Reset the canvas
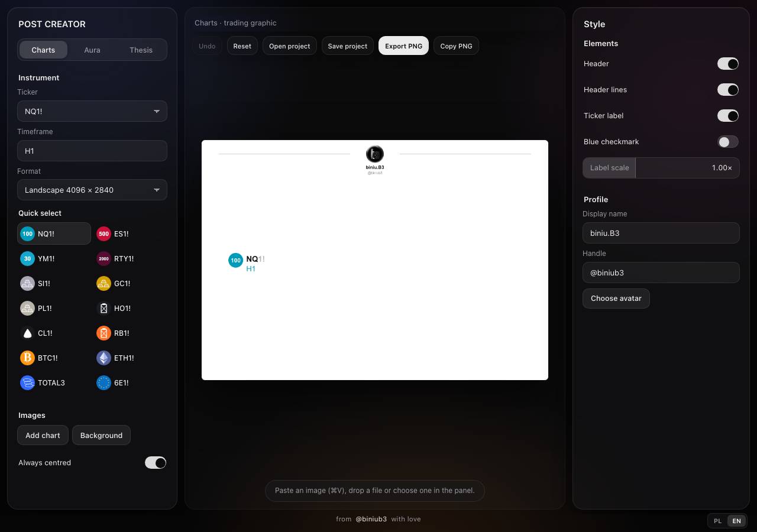Screen dimensions: 757x532 click(x=242, y=46)
